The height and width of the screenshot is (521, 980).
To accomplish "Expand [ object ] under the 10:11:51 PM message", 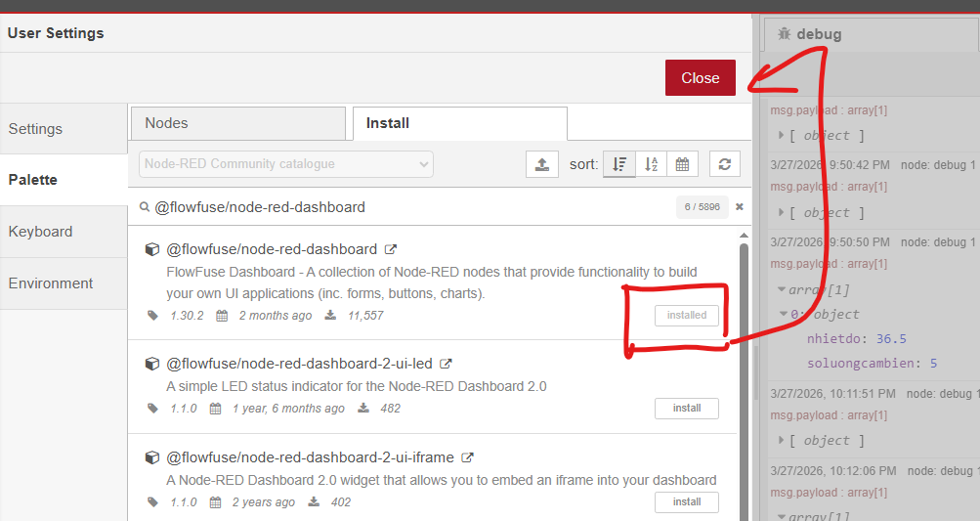I will click(782, 441).
